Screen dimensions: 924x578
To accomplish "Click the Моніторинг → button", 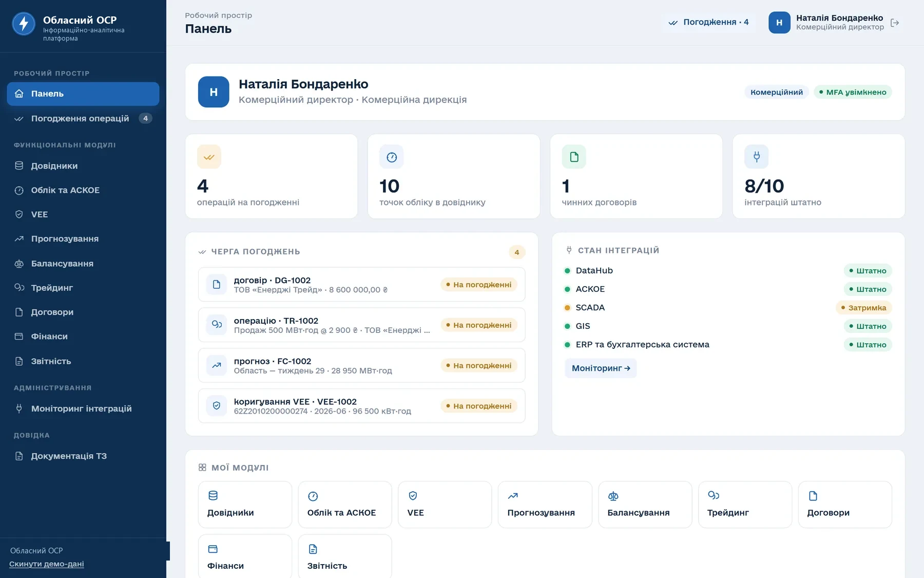I will 601,368.
